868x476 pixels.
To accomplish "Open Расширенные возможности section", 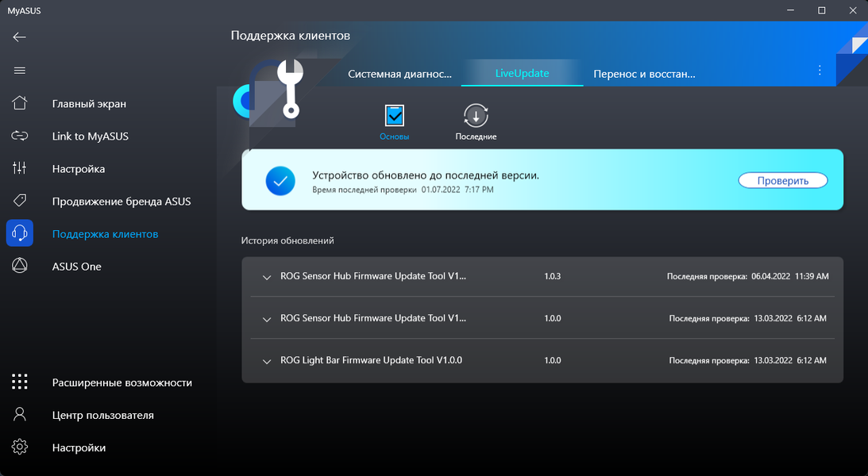I will [x=122, y=382].
